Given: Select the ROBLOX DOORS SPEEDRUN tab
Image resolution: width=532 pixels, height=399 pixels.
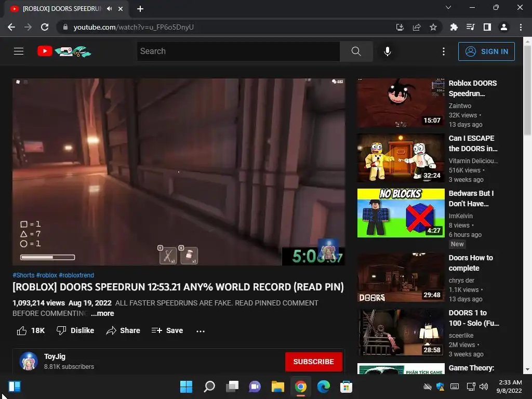Looking at the screenshot, I should coord(62,9).
